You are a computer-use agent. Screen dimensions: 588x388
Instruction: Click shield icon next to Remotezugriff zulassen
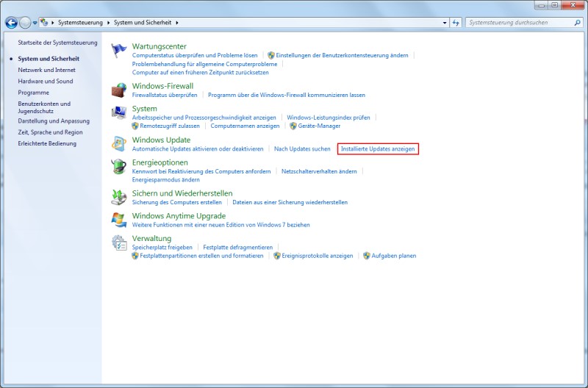pos(135,126)
